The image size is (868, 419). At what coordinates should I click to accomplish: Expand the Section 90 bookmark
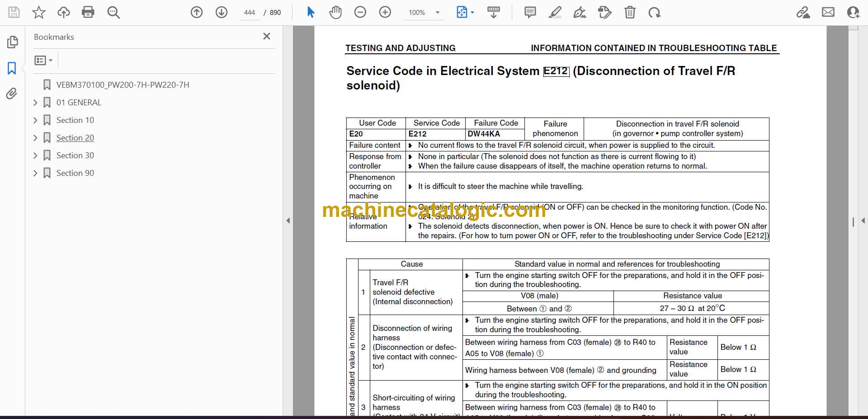35,173
